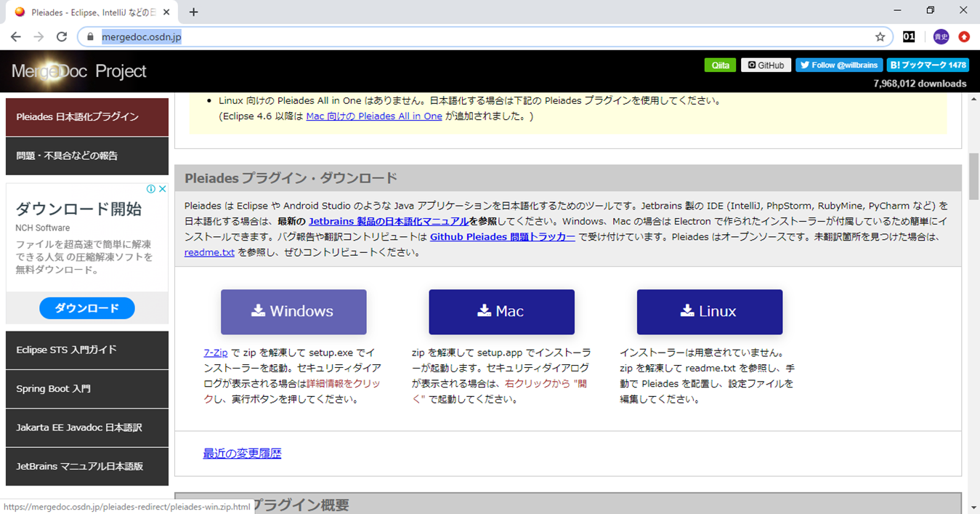This screenshot has height=514, width=980.
Task: Open Jakarta EE Javadoc 日本語訳 sidebar item
Action: (x=87, y=427)
